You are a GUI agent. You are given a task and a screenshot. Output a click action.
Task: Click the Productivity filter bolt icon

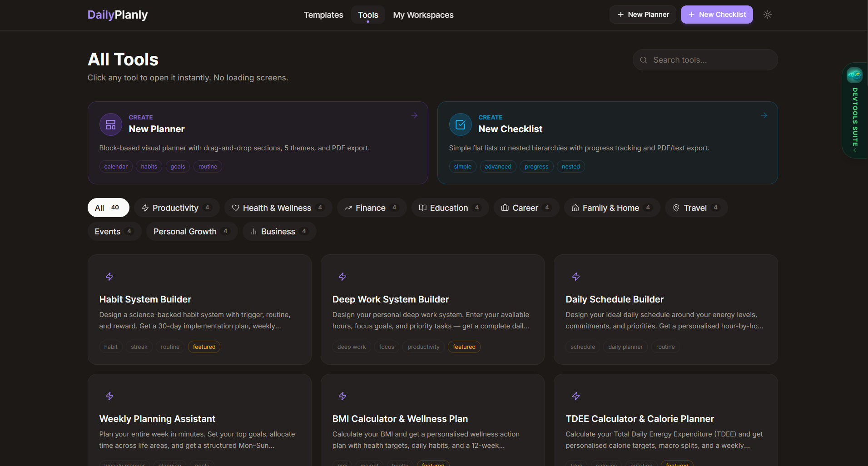145,208
